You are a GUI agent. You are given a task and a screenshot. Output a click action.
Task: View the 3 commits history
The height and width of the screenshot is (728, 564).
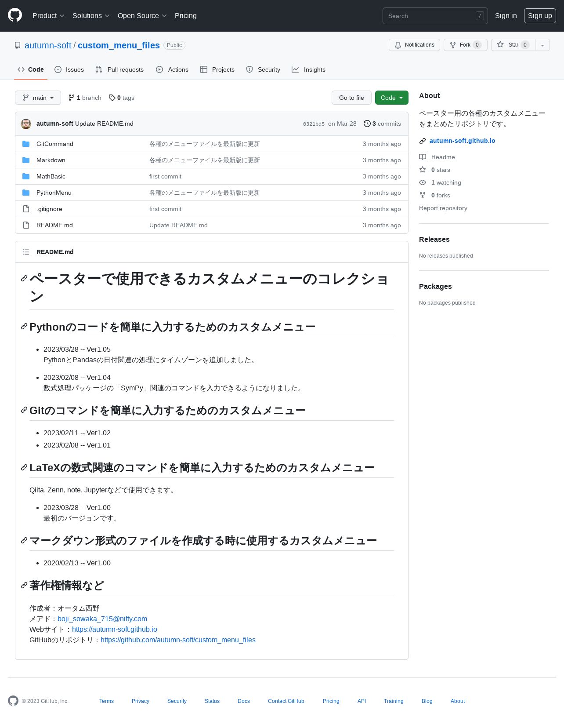pos(383,124)
